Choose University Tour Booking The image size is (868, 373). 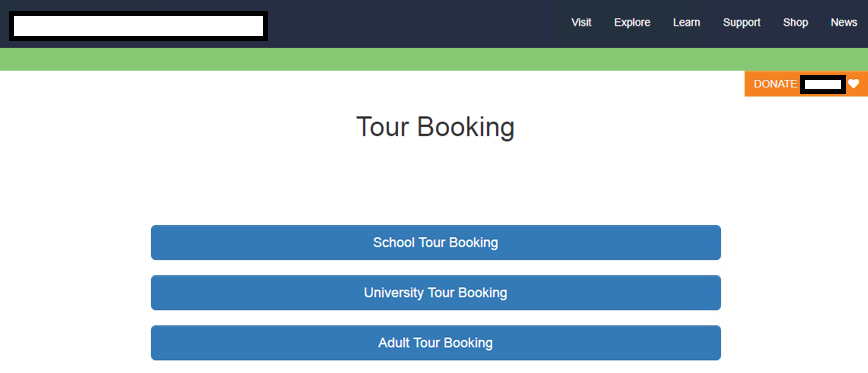[436, 292]
